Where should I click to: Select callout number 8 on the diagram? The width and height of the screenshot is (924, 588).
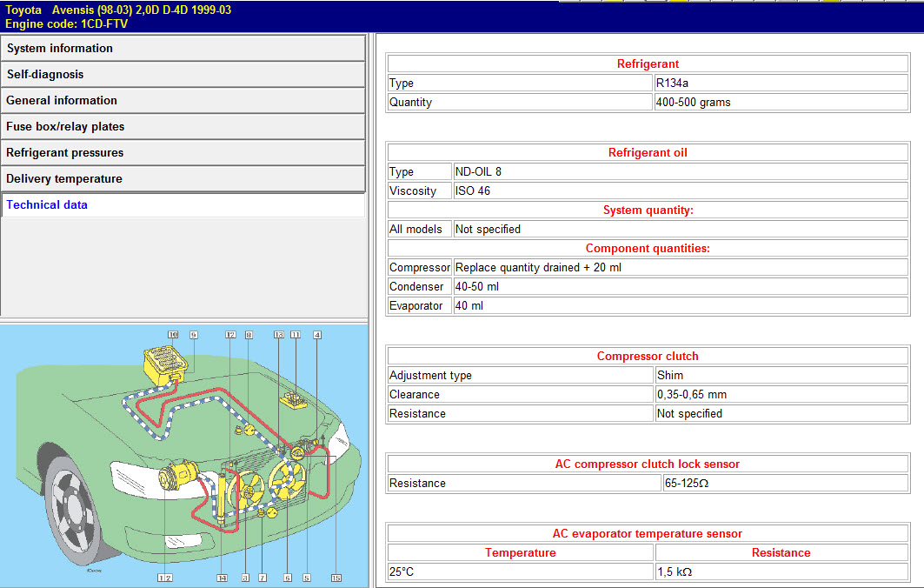point(249,335)
